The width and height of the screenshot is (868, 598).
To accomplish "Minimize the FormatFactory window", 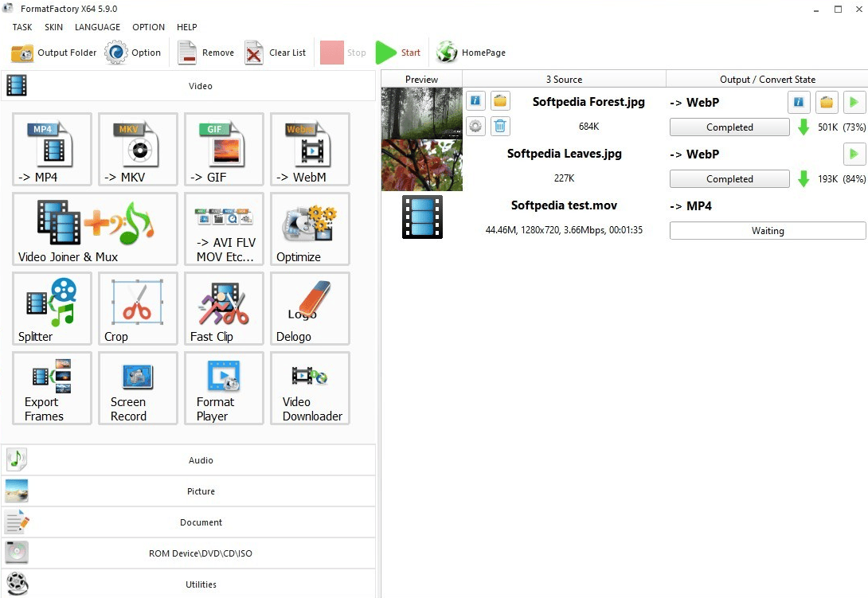I will [x=816, y=10].
